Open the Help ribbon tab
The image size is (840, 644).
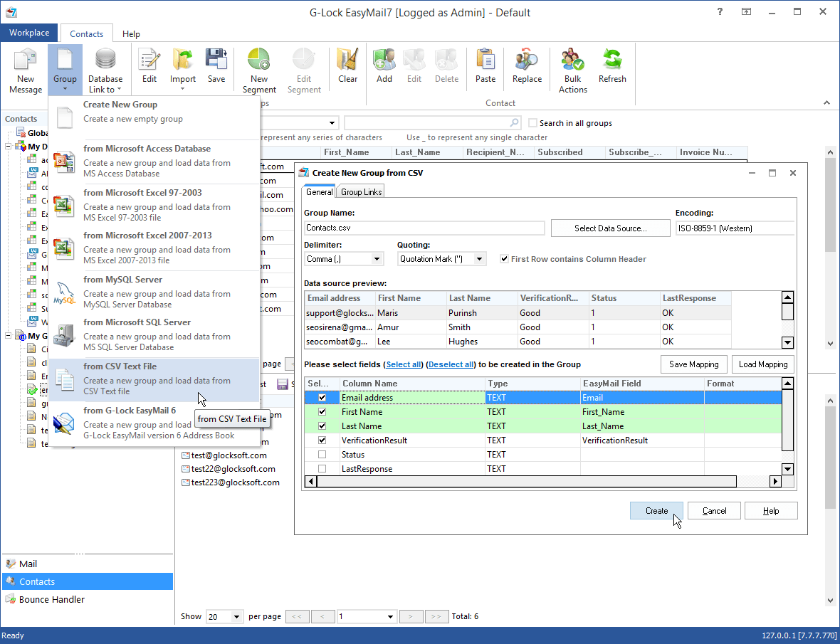pos(131,33)
